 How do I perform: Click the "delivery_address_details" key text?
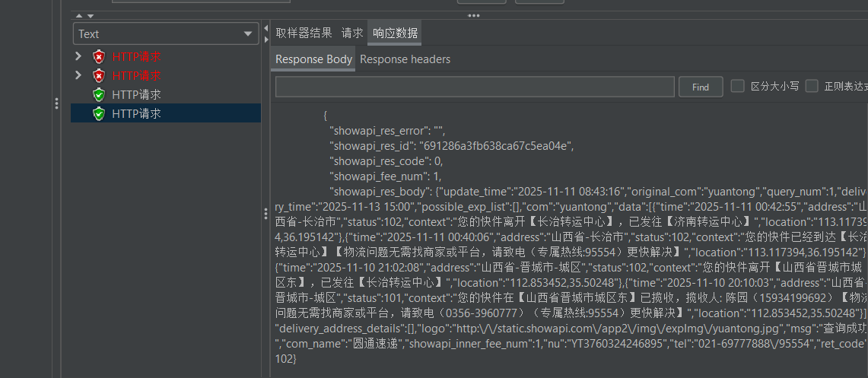[339, 328]
